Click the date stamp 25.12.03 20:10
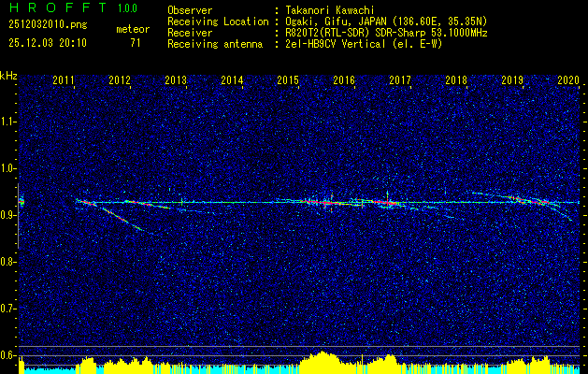The width and height of the screenshot is (588, 374). click(x=48, y=43)
